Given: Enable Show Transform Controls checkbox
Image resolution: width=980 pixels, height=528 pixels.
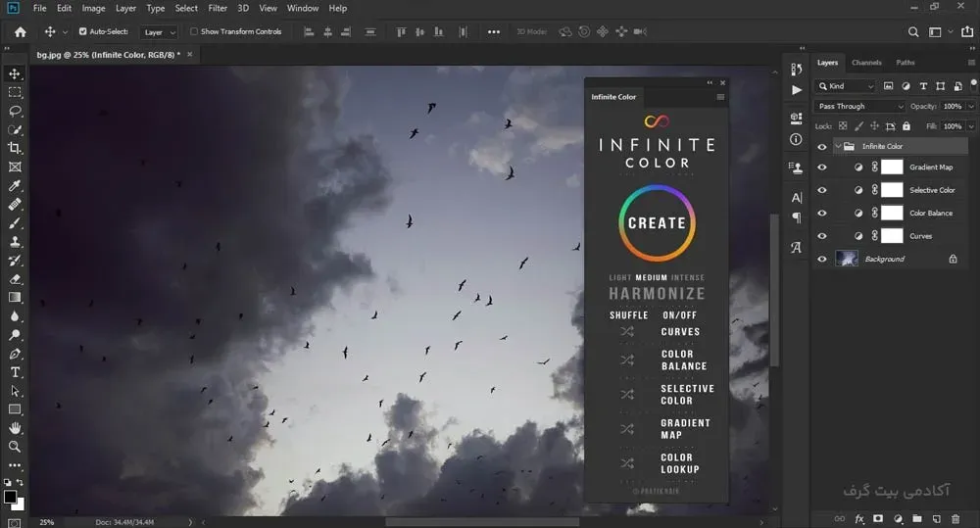Looking at the screenshot, I should 194,31.
